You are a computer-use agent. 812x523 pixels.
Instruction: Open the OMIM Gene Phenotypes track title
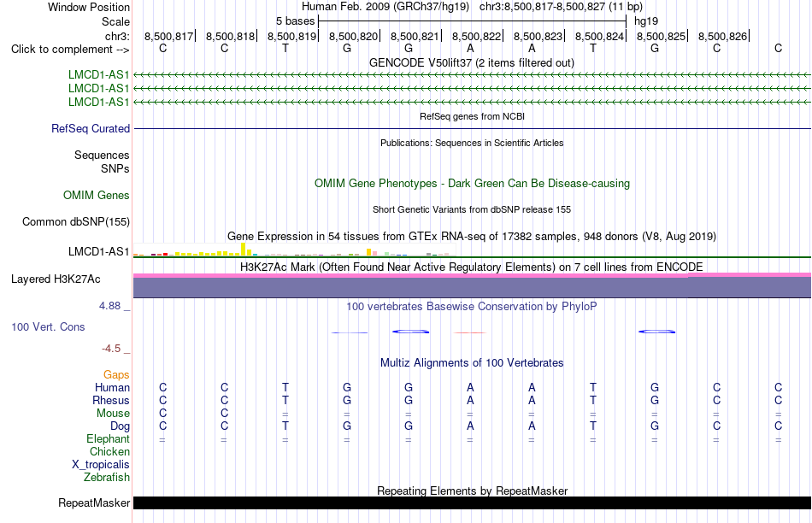[x=472, y=184]
